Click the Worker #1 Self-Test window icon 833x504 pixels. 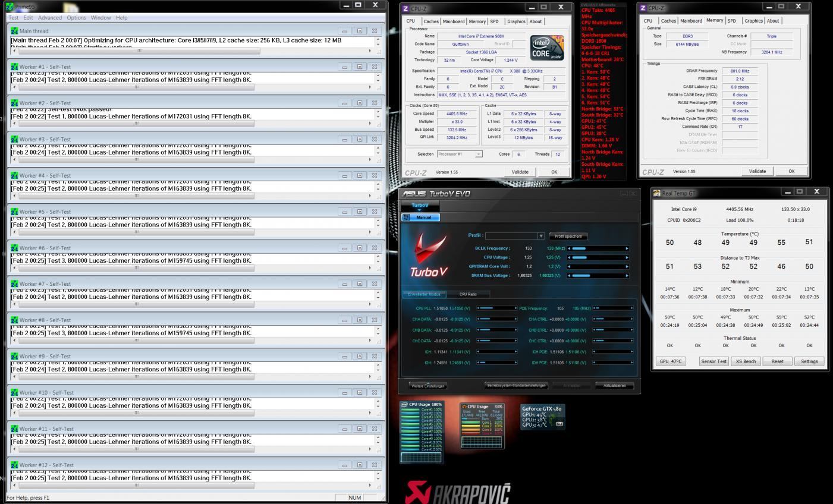[x=15, y=67]
